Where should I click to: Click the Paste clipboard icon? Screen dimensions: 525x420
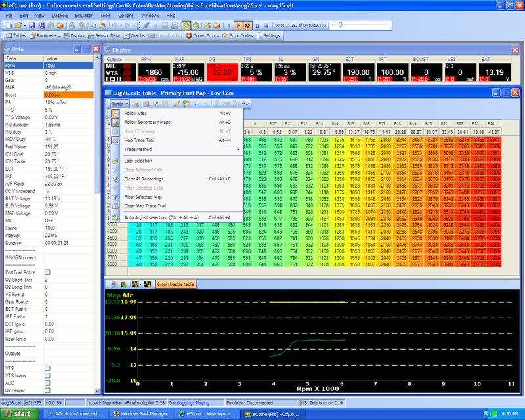103,26
